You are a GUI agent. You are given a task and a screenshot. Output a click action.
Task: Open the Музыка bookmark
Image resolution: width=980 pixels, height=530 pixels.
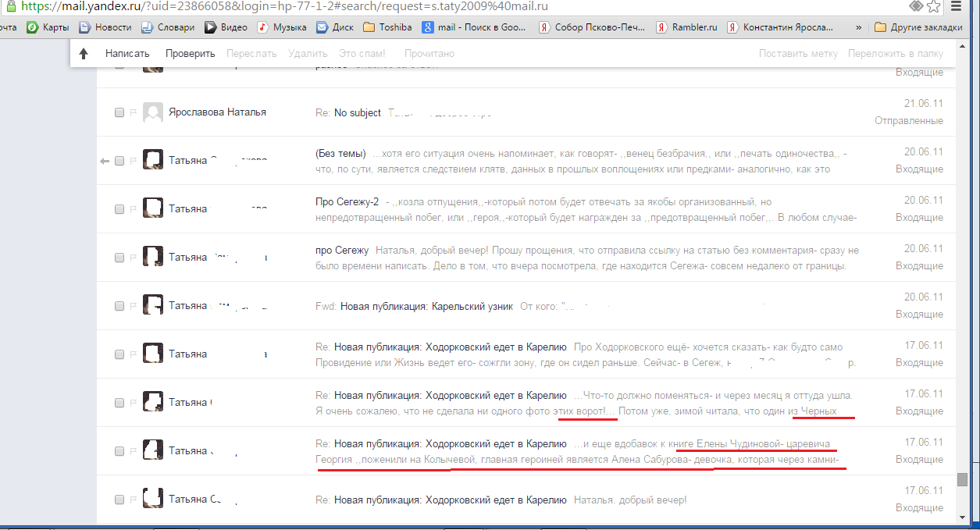click(282, 27)
